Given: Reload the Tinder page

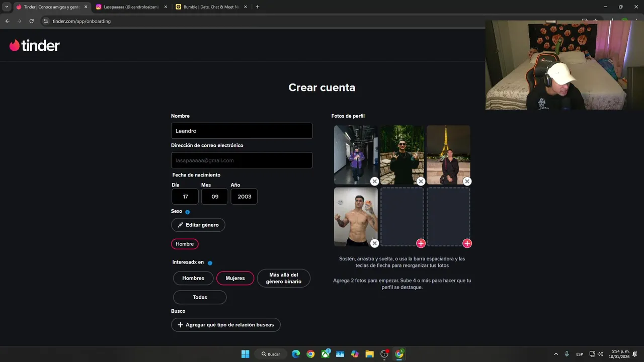Looking at the screenshot, I should (31, 21).
